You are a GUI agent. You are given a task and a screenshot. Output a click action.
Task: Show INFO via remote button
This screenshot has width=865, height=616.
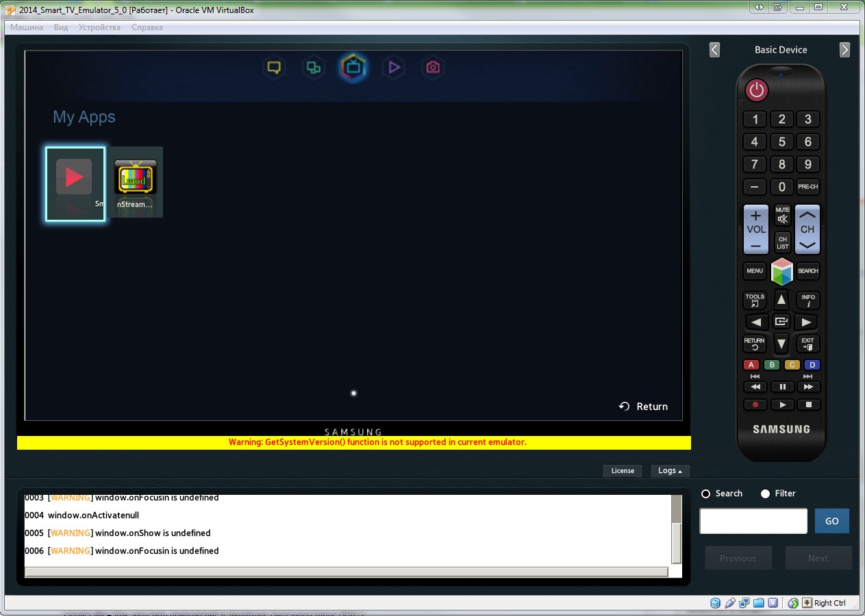[808, 300]
